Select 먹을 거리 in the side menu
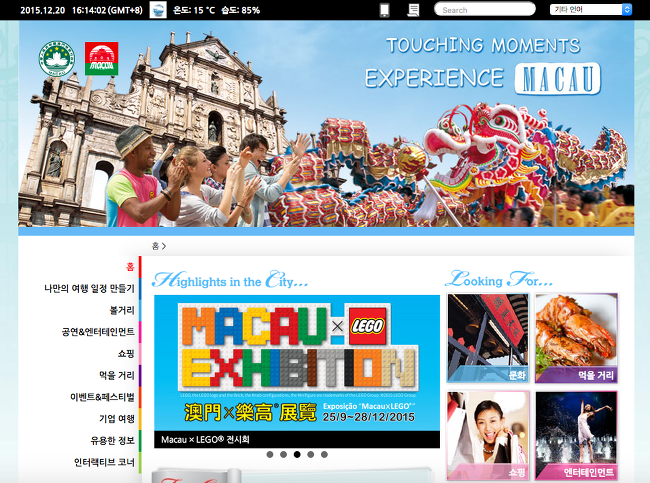650x483 pixels. click(117, 375)
